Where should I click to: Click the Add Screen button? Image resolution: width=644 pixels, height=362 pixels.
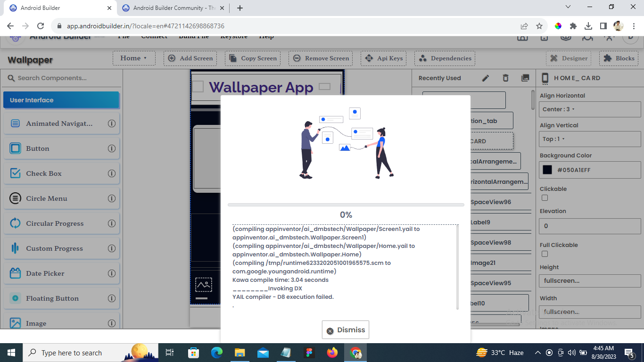click(x=190, y=58)
